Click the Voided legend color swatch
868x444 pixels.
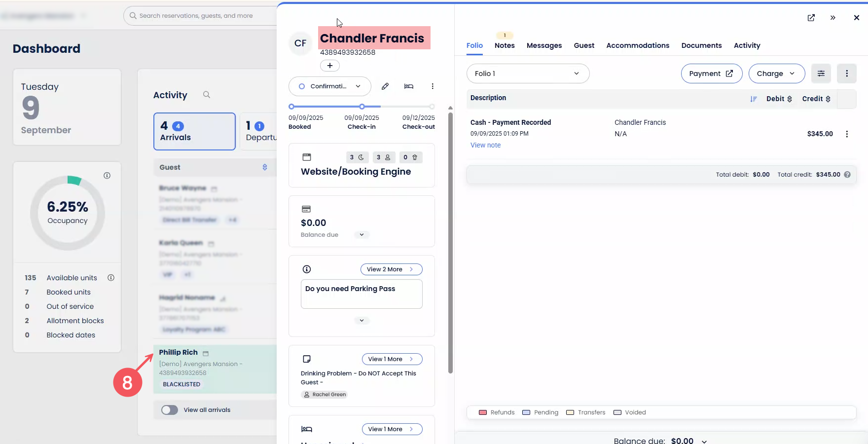click(617, 412)
